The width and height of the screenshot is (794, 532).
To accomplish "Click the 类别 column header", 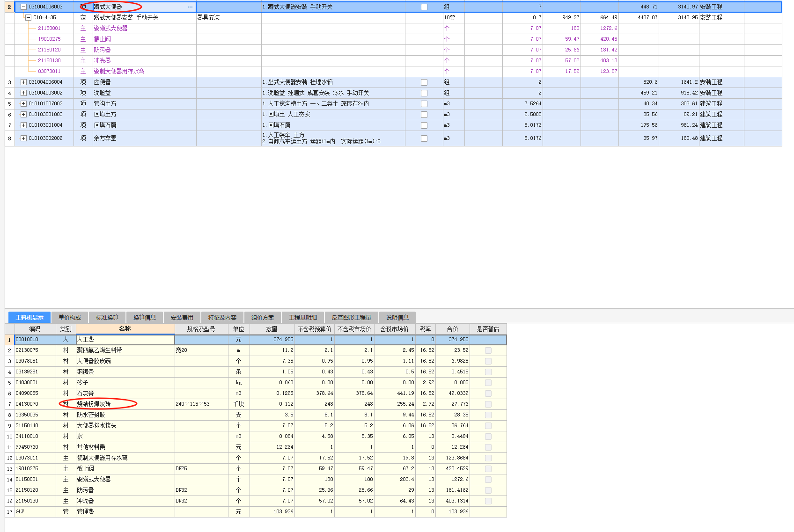I will (x=66, y=329).
